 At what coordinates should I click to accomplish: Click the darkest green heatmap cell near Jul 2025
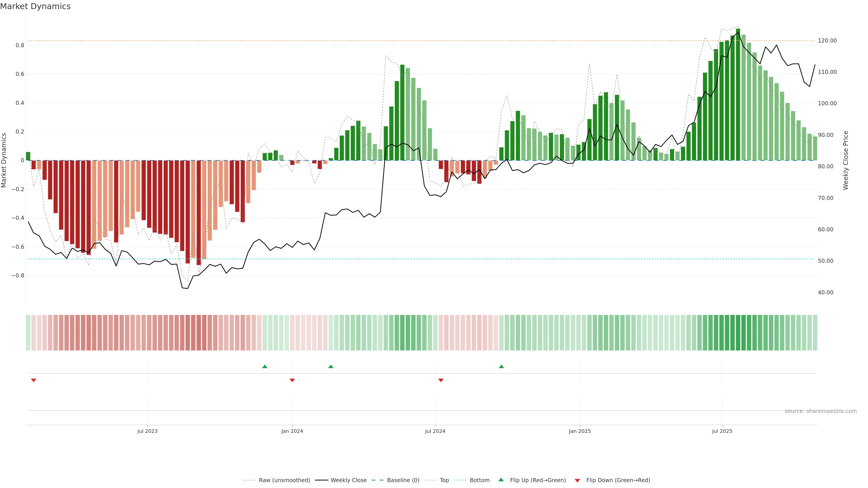(x=738, y=332)
